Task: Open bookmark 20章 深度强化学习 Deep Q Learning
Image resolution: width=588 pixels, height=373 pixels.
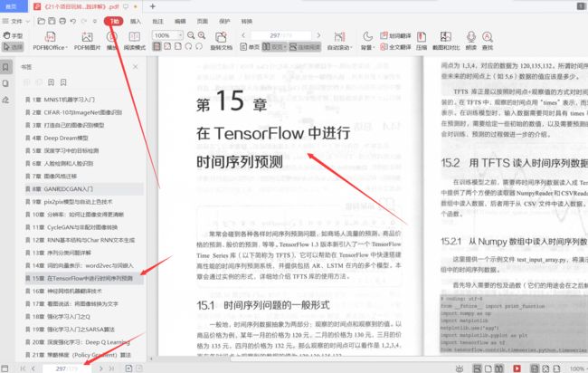Action: [x=78, y=342]
